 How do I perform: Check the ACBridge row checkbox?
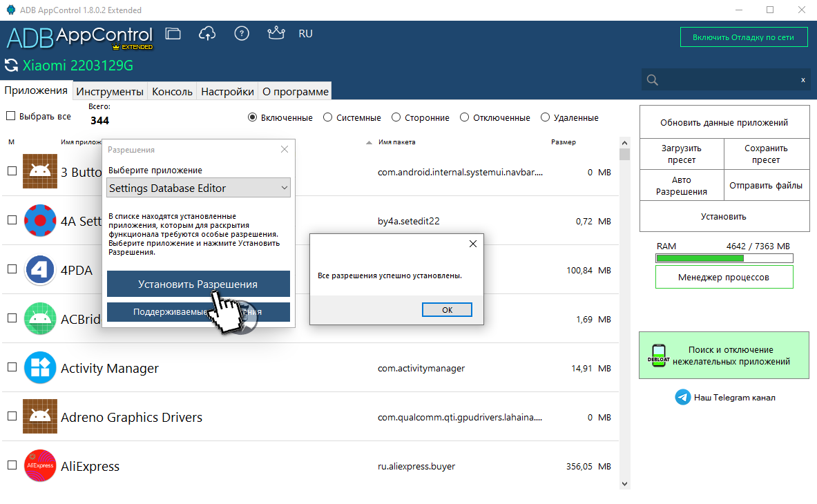(x=12, y=318)
